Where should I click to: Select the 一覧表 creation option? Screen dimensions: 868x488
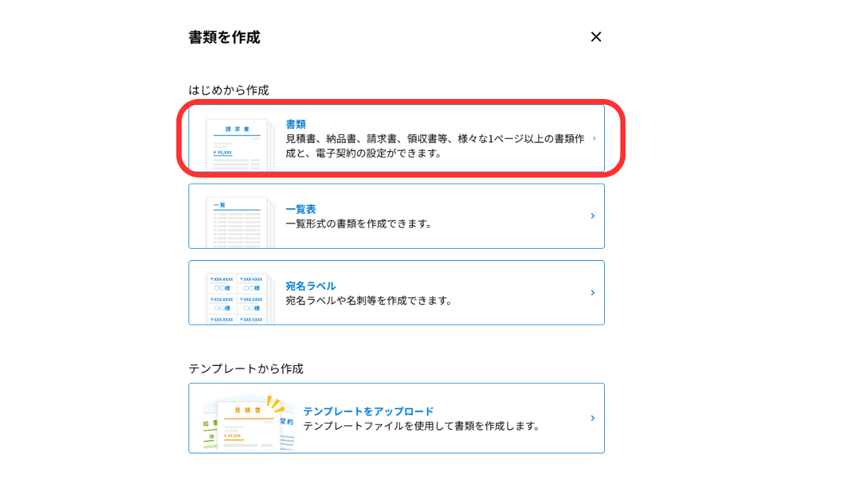tap(397, 216)
